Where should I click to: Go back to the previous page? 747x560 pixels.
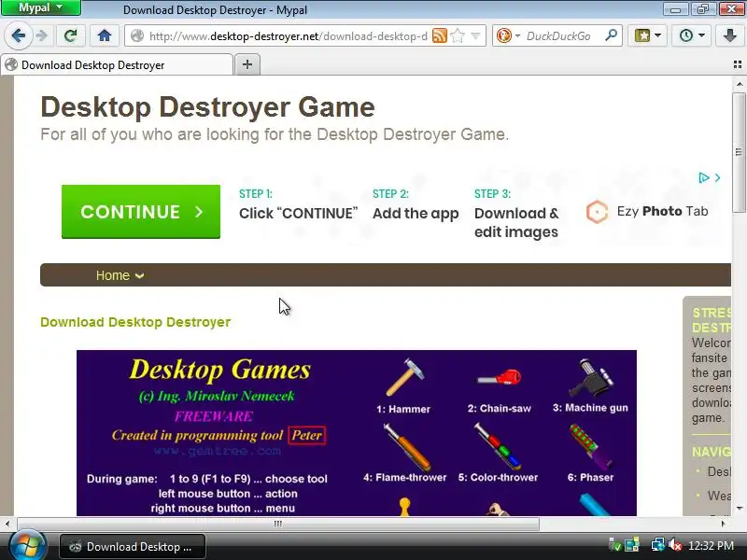pos(19,35)
